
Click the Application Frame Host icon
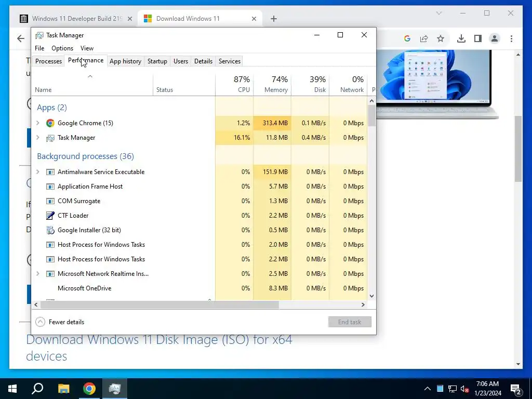coord(50,187)
